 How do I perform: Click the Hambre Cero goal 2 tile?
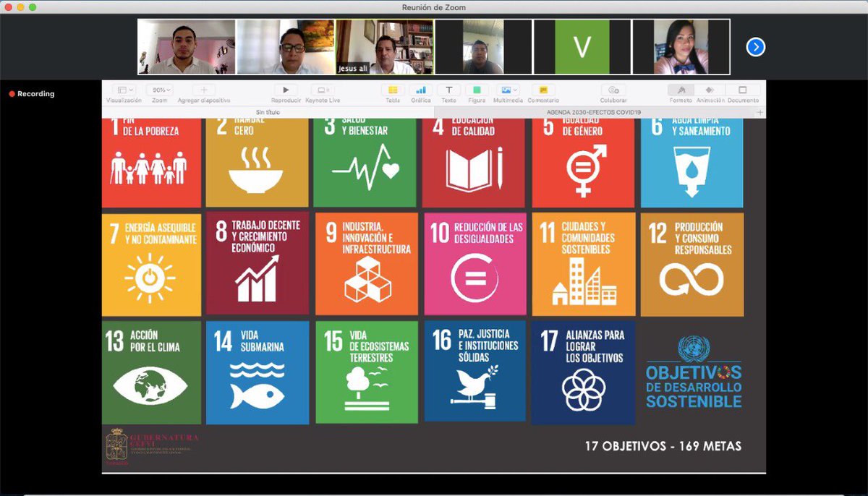(x=257, y=163)
